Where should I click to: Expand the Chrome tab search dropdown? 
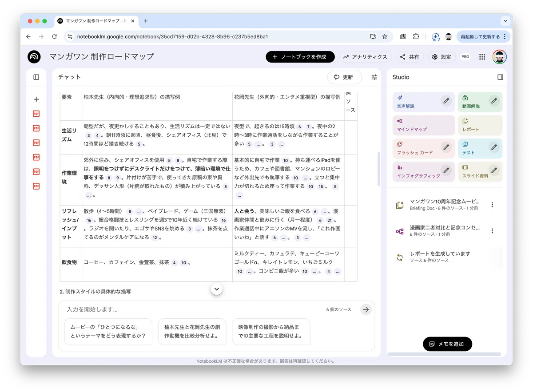coord(505,21)
